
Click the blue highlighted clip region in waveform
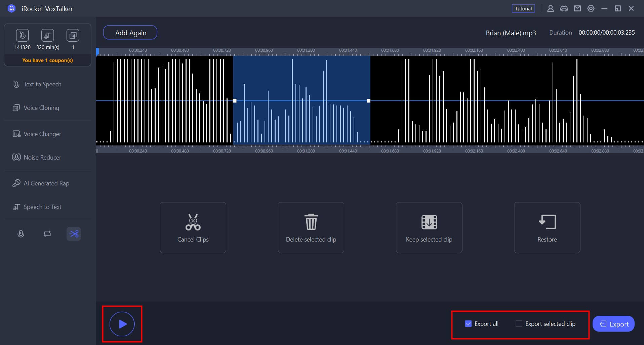click(x=301, y=100)
